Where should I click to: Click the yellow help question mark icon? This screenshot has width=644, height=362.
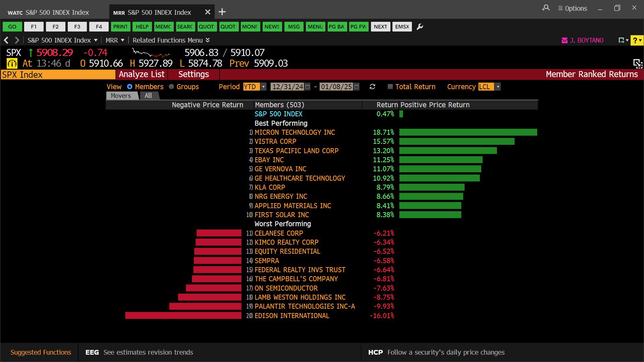[x=635, y=41]
